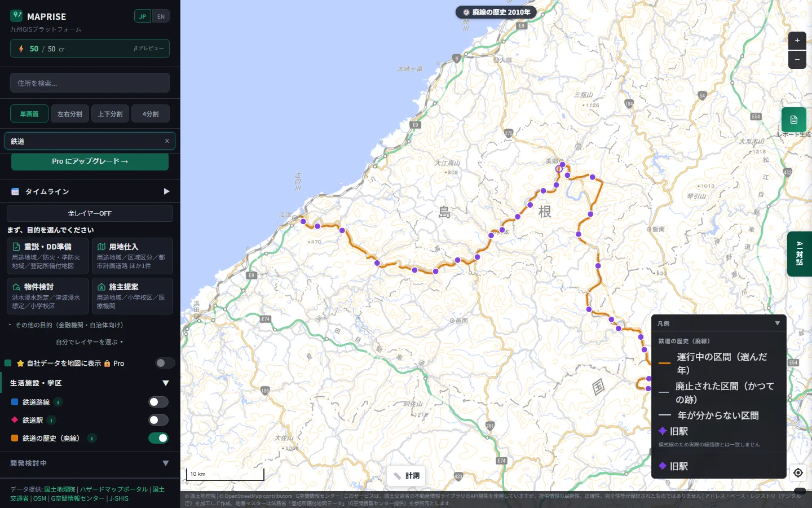Choose the 物件検討 purpose card
The height and width of the screenshot is (508, 812).
tap(47, 296)
